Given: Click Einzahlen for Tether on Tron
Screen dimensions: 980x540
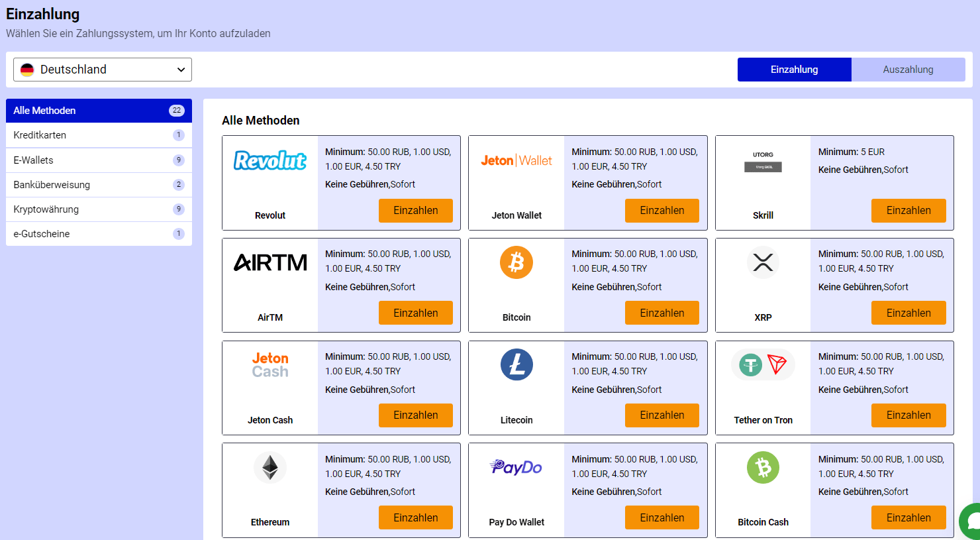Looking at the screenshot, I should tap(908, 415).
